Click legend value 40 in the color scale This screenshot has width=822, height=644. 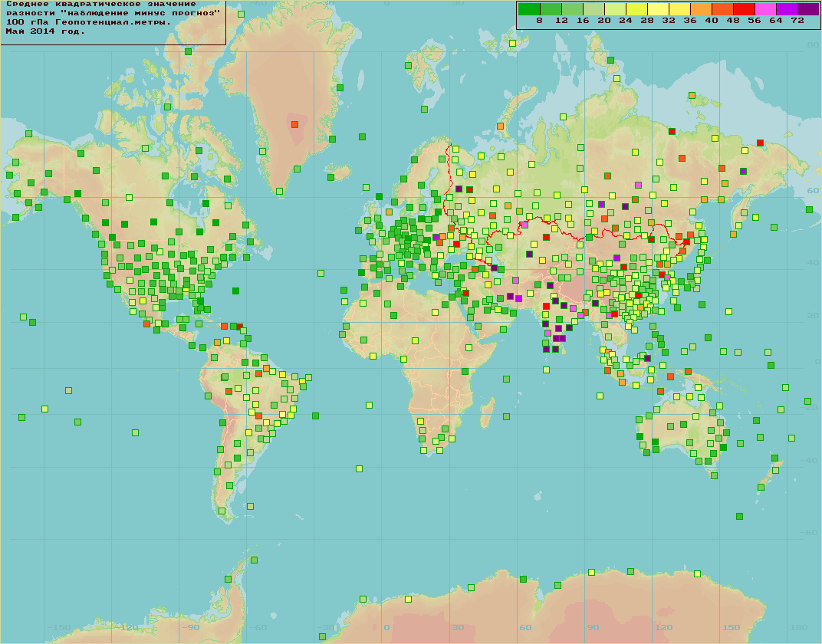[x=712, y=21]
